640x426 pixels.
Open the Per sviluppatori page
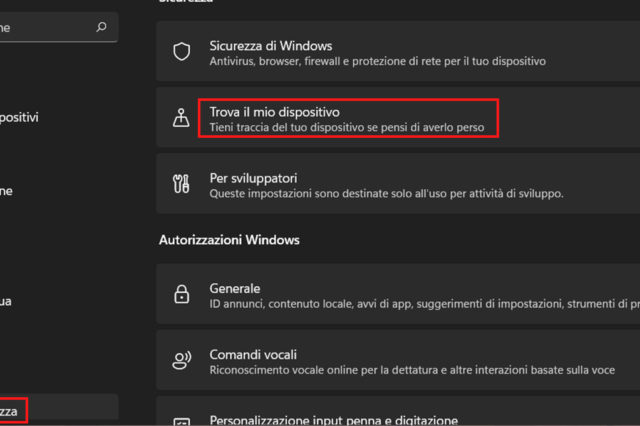[x=254, y=178]
